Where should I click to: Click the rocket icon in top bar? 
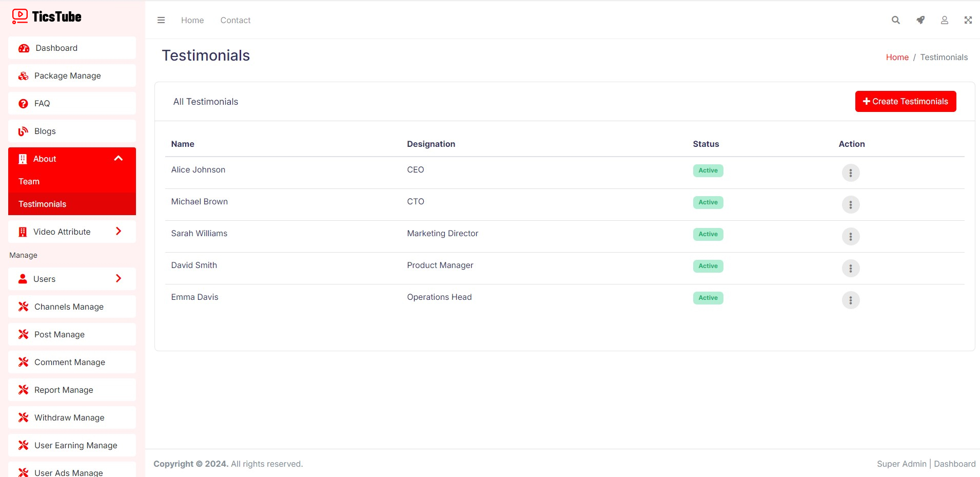(x=920, y=20)
